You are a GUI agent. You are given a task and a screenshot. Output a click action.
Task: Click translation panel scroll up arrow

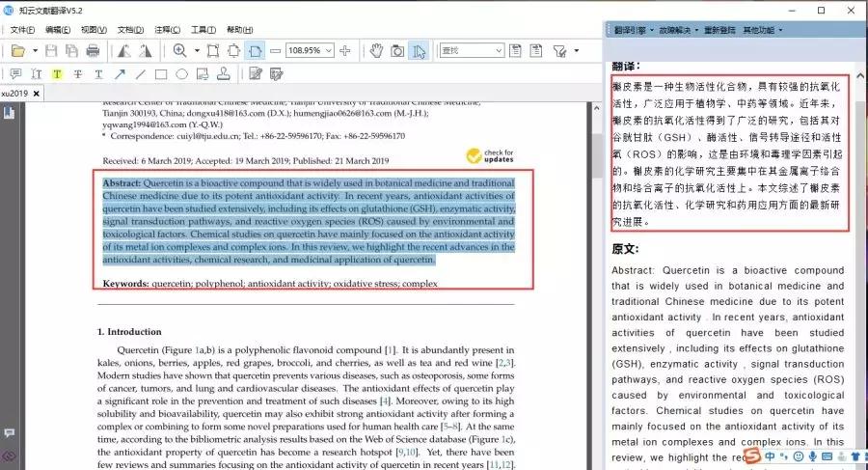pos(860,76)
